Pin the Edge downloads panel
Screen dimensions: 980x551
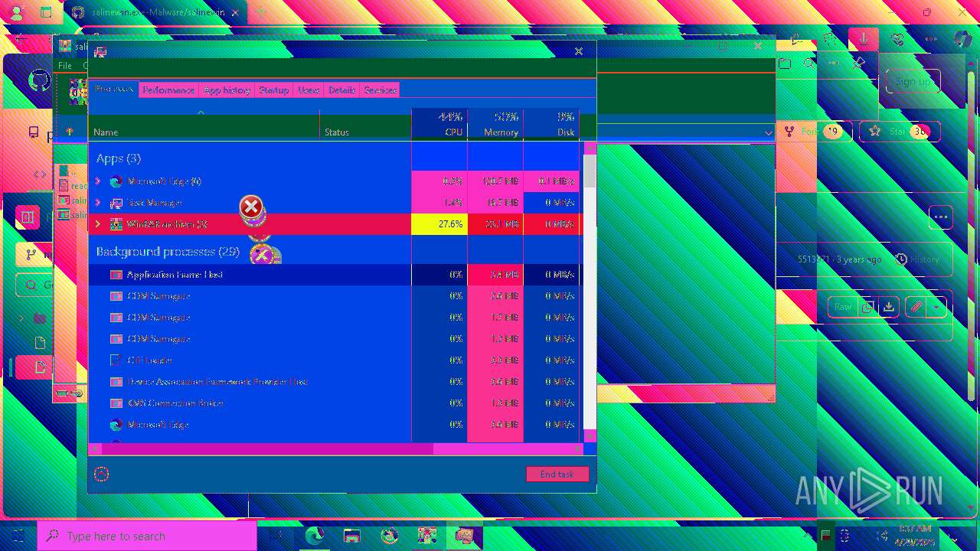click(x=858, y=64)
